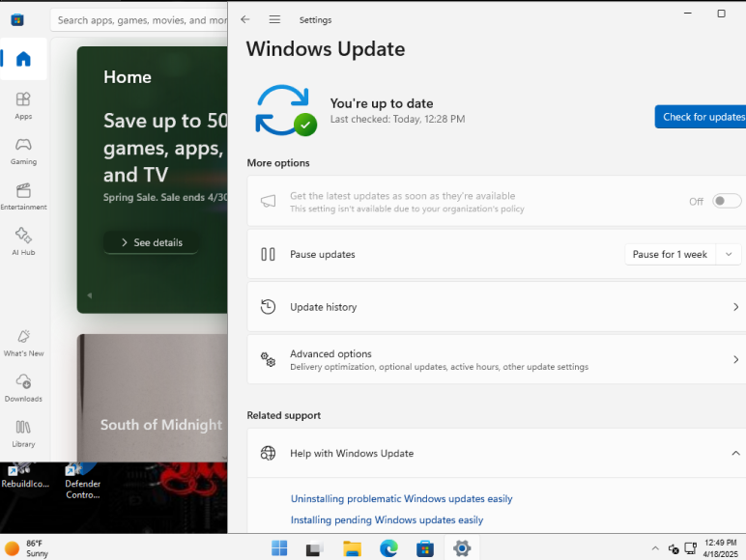The height and width of the screenshot is (560, 746).
Task: Click the Windows Update sync status icon
Action: click(286, 110)
